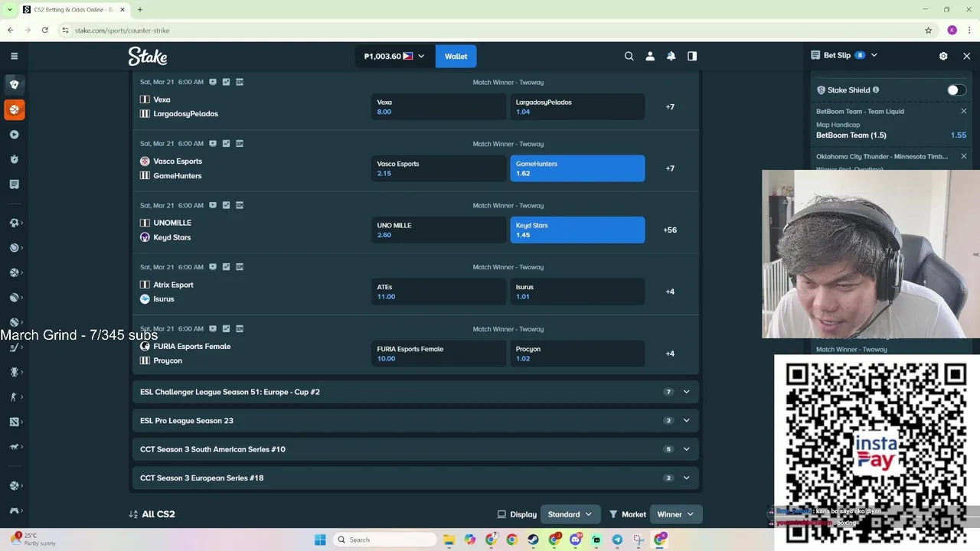Screen dimensions: 980x551
Task: Click the Windows taskbar Search box
Action: pyautogui.click(x=385, y=540)
